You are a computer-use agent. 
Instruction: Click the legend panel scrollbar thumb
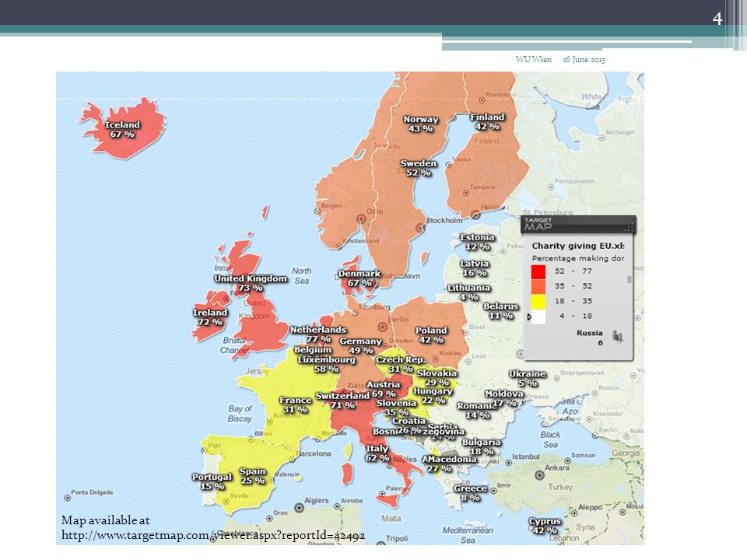(630, 279)
